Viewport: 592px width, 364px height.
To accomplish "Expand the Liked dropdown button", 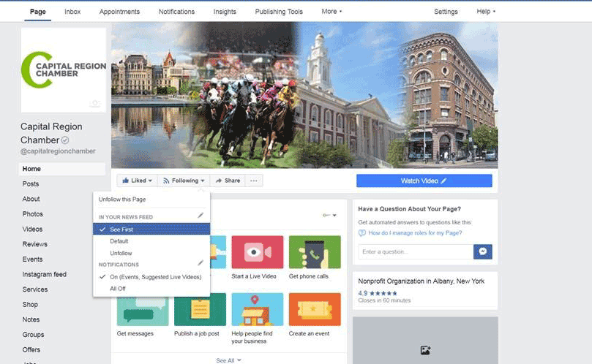I will coord(137,181).
